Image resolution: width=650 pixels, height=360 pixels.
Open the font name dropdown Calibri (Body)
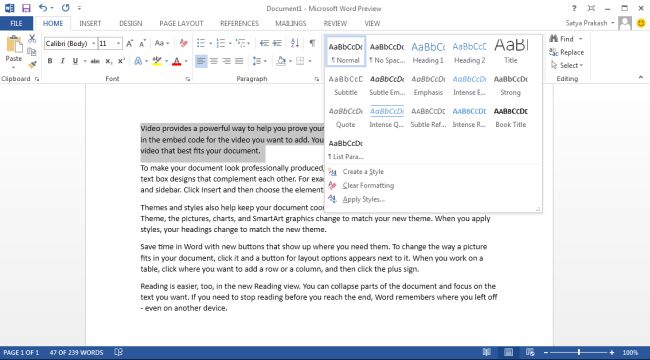point(94,44)
